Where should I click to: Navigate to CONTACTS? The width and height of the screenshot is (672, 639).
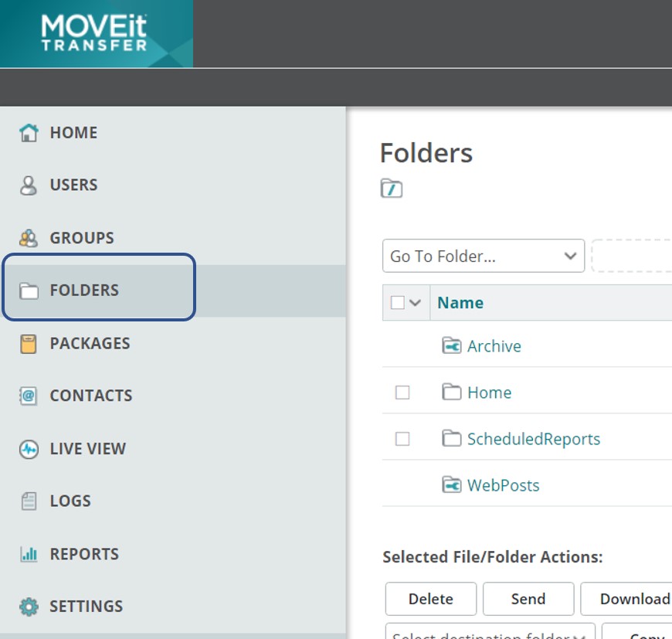(91, 396)
